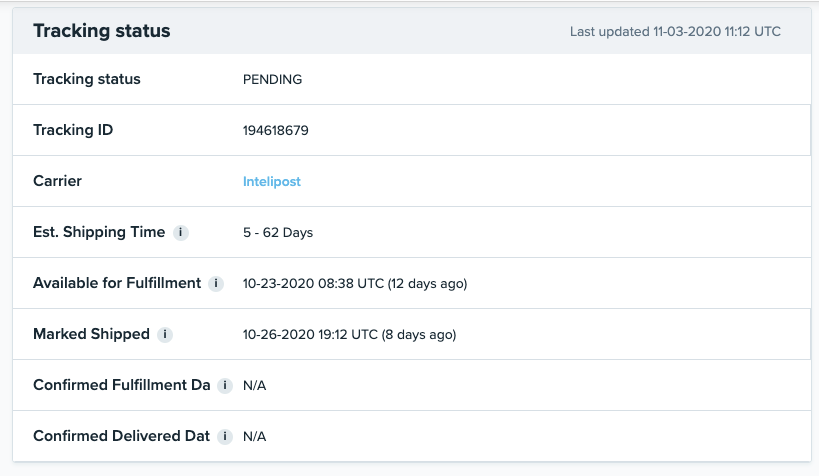Click info icon beside Est. Shipping Time
This screenshot has height=476, width=819.
coord(181,233)
